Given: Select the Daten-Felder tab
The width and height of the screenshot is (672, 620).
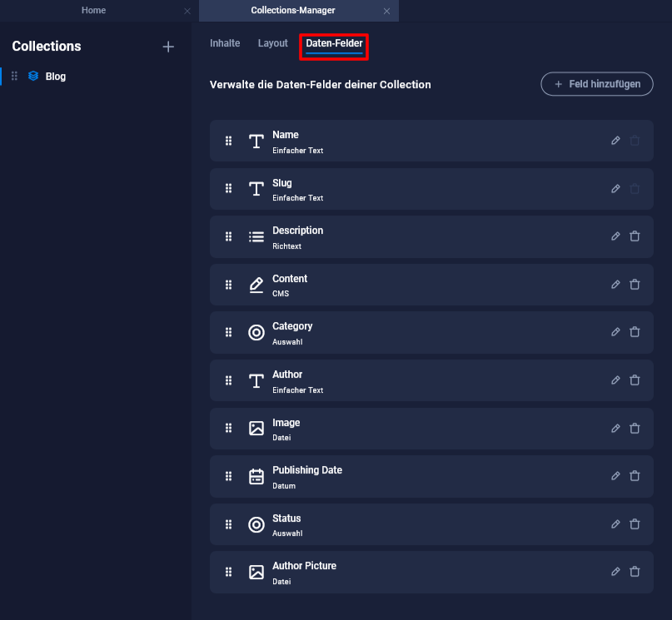Looking at the screenshot, I should 334,43.
